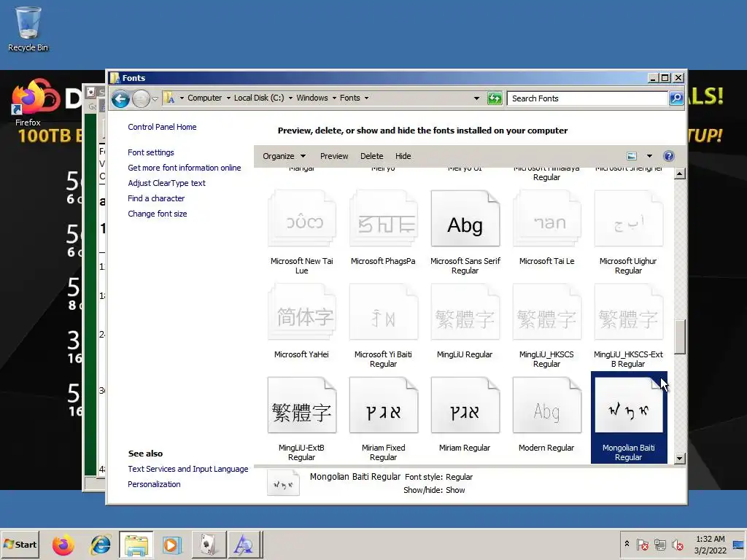Select the MingLiU_HKSCS Regular font icon
The height and width of the screenshot is (560, 747).
click(547, 312)
